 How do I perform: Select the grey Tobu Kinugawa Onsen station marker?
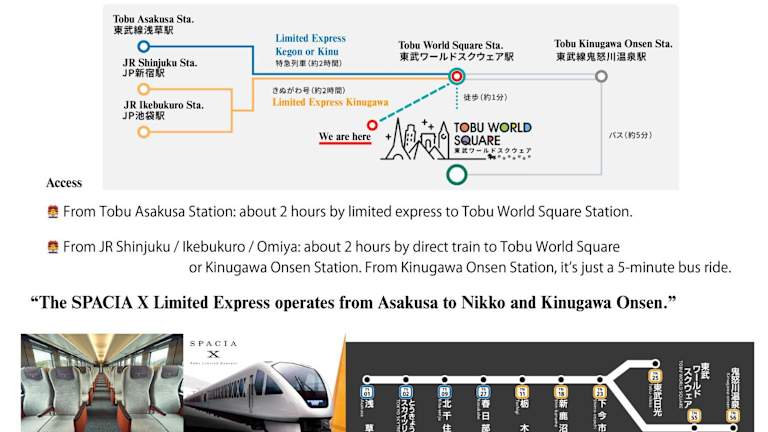pyautogui.click(x=601, y=75)
